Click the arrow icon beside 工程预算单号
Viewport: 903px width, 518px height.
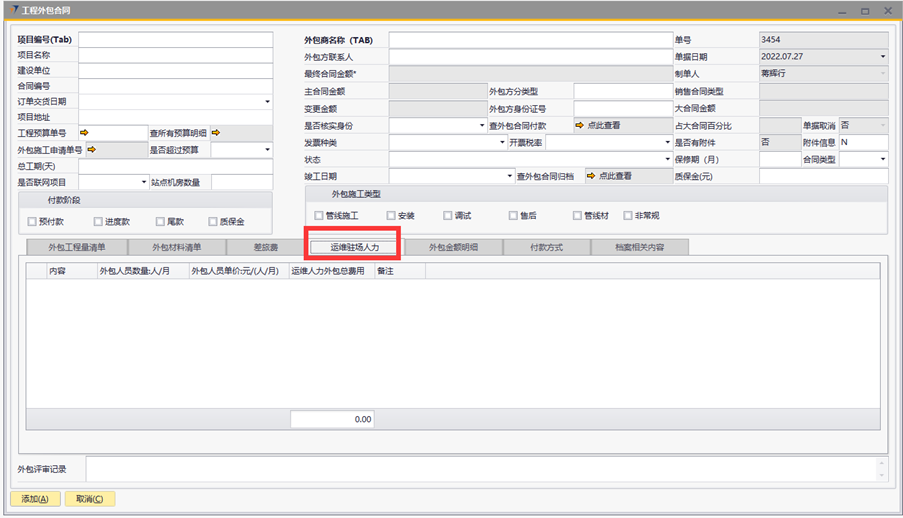coord(84,132)
